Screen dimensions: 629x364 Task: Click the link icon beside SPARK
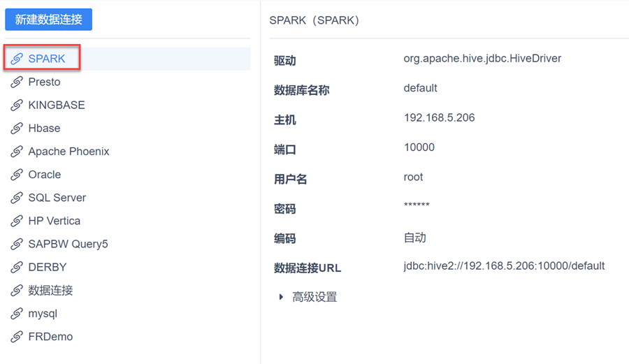[17, 59]
